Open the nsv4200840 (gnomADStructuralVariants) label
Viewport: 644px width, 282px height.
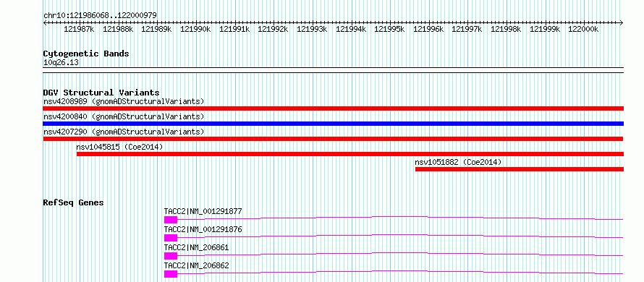124,116
